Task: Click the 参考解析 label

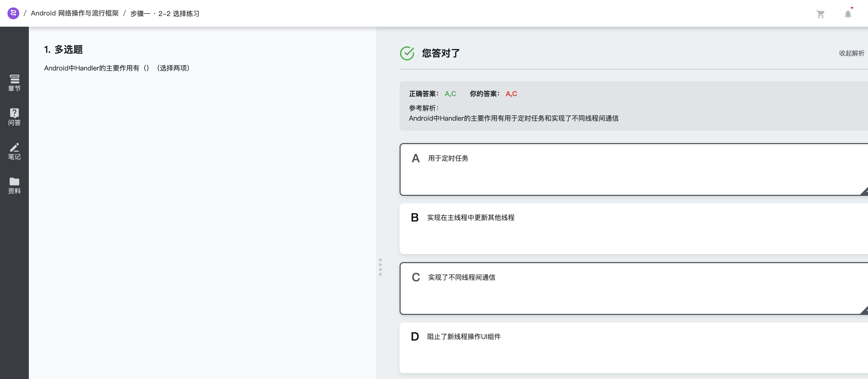Action: coord(424,108)
